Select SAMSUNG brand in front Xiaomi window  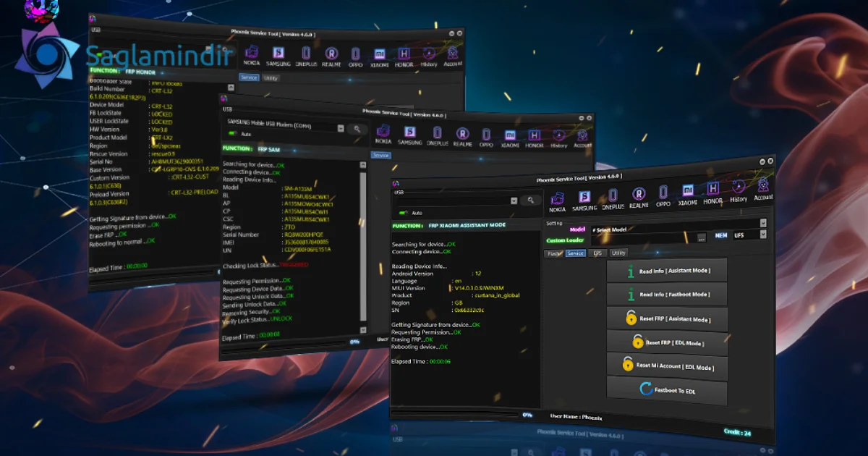coord(584,200)
